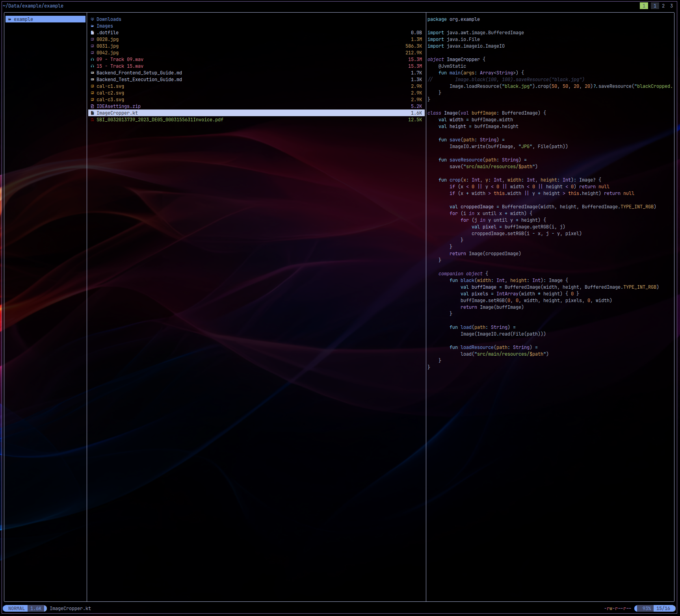Select 15 - Track 15.wav in file list
The width and height of the screenshot is (680, 616).
click(120, 66)
